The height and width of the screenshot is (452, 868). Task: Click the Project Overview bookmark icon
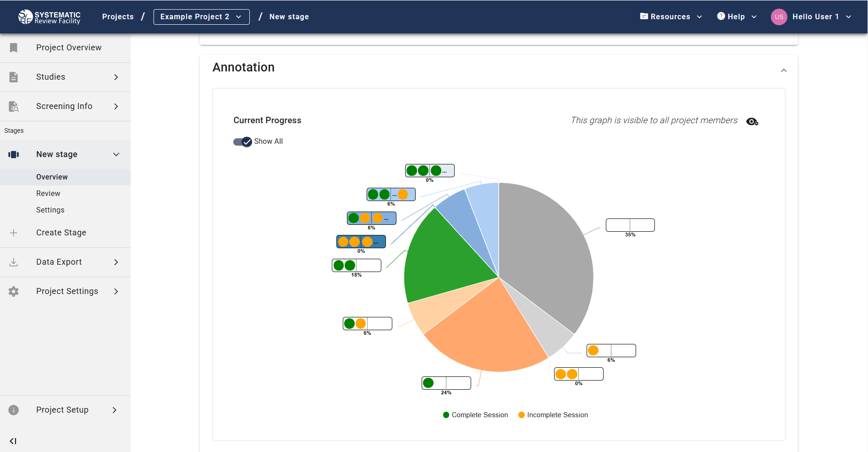click(x=13, y=48)
